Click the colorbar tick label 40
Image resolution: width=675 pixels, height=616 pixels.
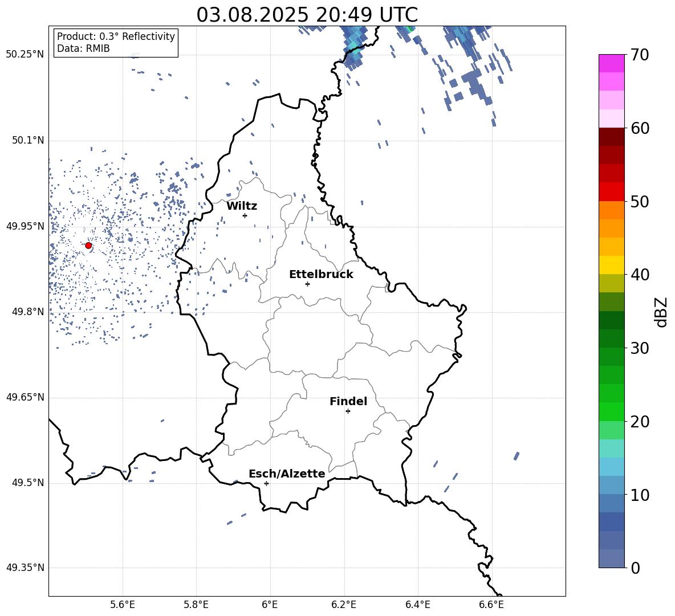(x=640, y=275)
